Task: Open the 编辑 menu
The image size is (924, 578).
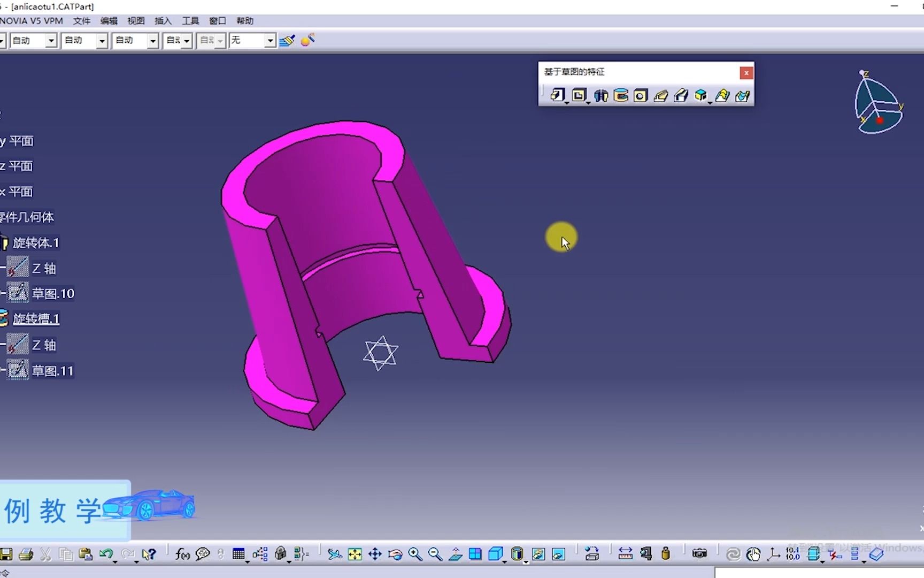Action: pyautogui.click(x=109, y=21)
